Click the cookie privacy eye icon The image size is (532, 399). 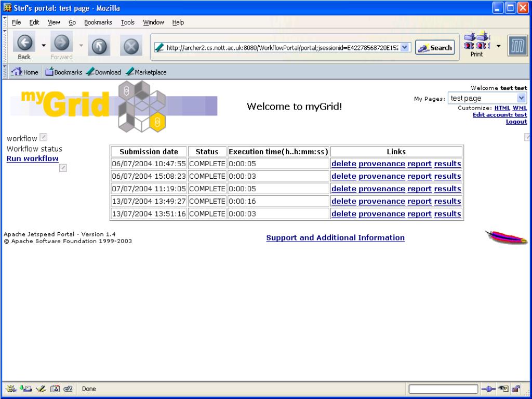point(503,389)
